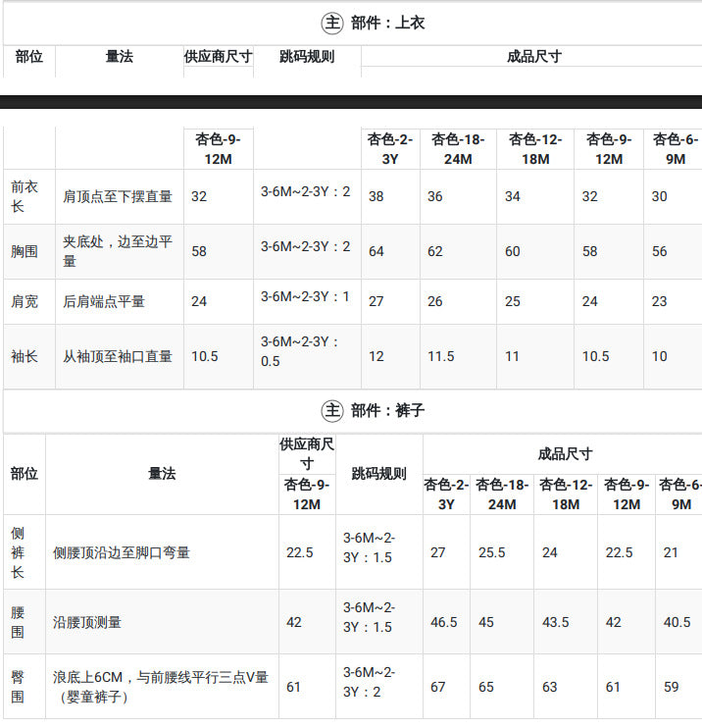Click the 臀围 value 63 for 12-18M

point(550,687)
